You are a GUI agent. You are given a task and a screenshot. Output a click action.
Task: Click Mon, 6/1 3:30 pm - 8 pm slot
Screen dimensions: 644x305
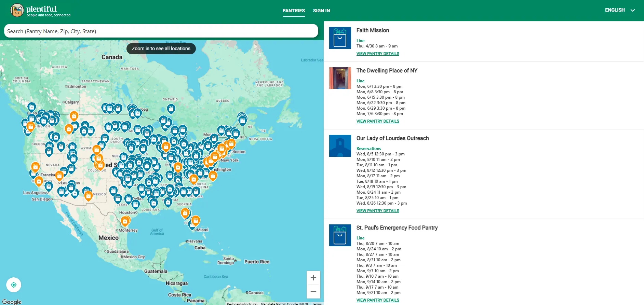[x=379, y=86]
